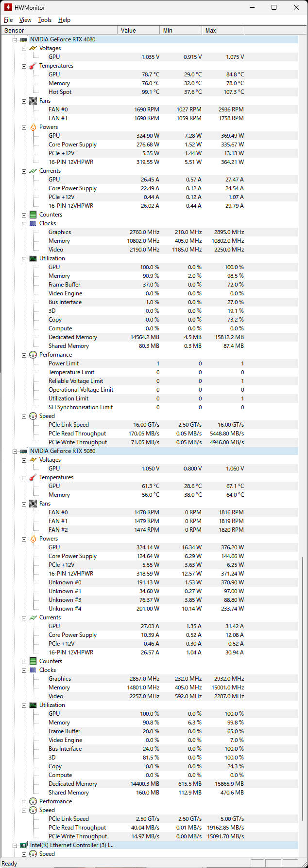The image size is (308, 868).
Task: Open the File menu
Action: pos(8,20)
